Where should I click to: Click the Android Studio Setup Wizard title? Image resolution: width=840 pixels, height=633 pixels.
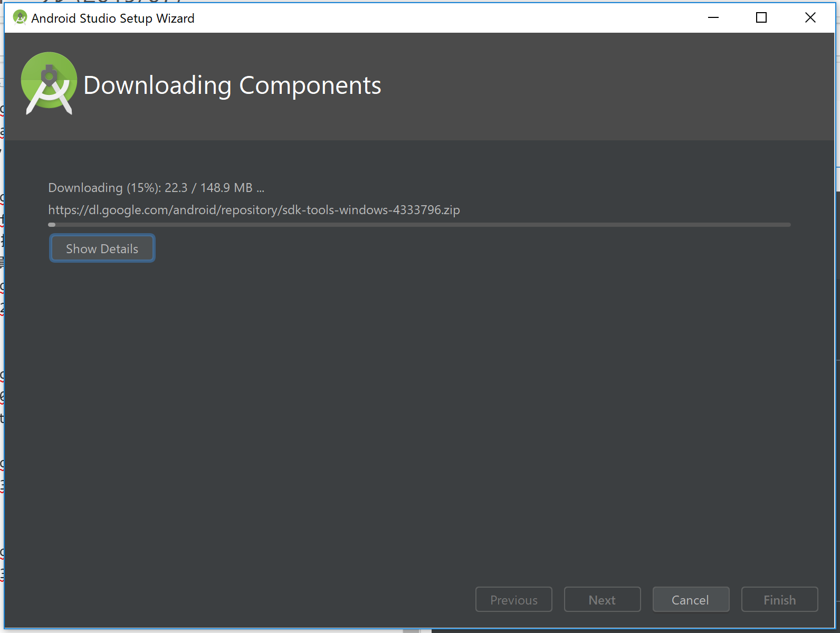coord(113,18)
